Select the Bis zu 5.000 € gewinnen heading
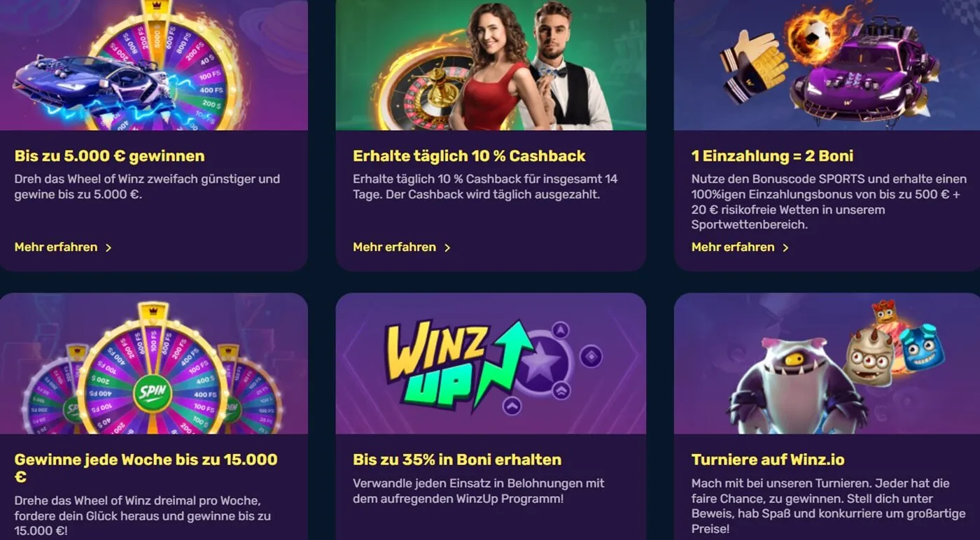Screen dimensions: 980x540 [x=110, y=156]
